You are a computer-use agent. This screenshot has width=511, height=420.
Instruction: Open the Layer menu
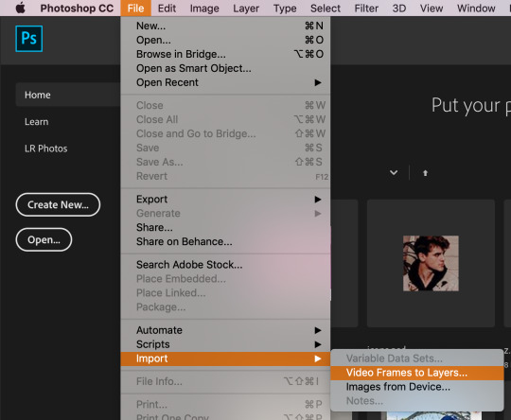[246, 9]
